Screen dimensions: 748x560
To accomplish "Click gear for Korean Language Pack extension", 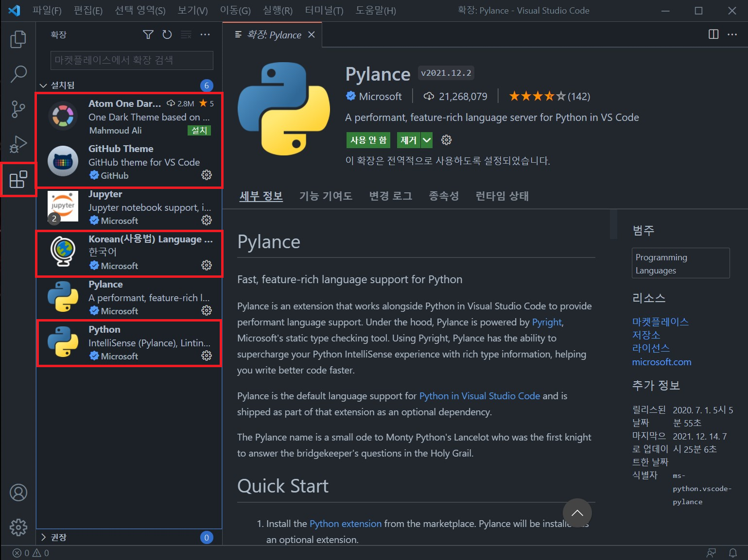I will [207, 265].
